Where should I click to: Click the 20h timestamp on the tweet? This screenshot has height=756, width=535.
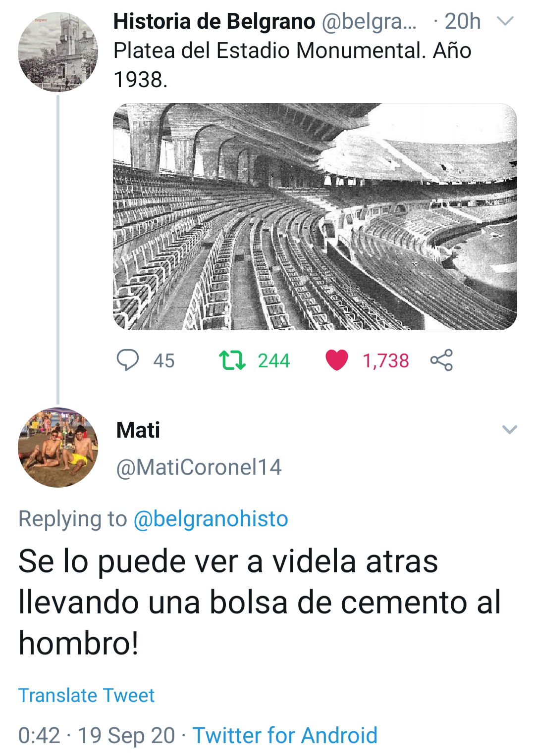click(463, 22)
